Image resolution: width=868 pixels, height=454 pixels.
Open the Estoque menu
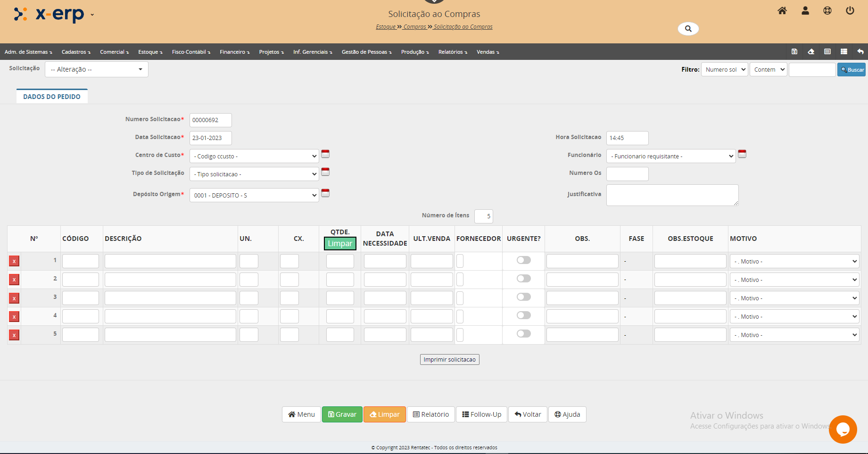[150, 52]
